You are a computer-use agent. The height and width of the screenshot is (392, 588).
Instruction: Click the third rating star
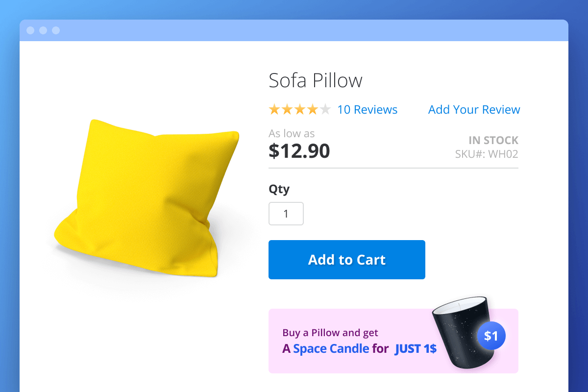[300, 110]
